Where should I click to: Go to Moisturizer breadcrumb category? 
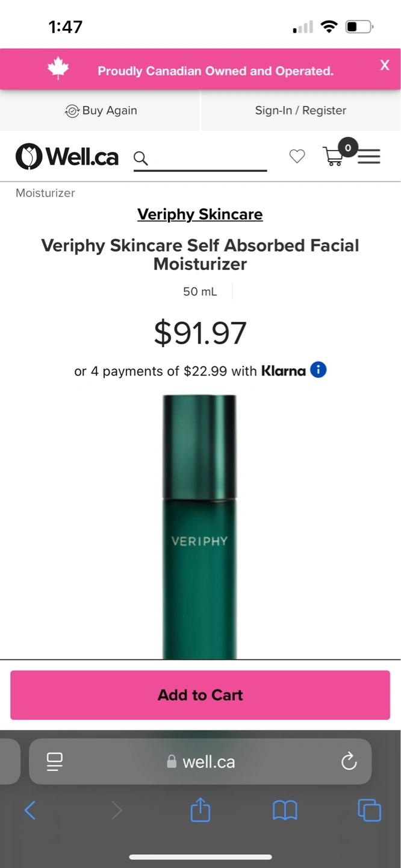click(45, 193)
